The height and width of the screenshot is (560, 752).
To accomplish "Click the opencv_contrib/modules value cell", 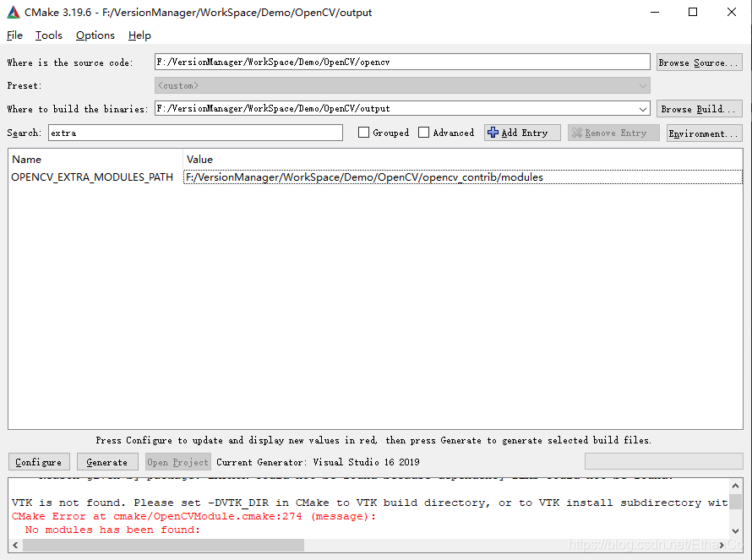I will point(463,177).
